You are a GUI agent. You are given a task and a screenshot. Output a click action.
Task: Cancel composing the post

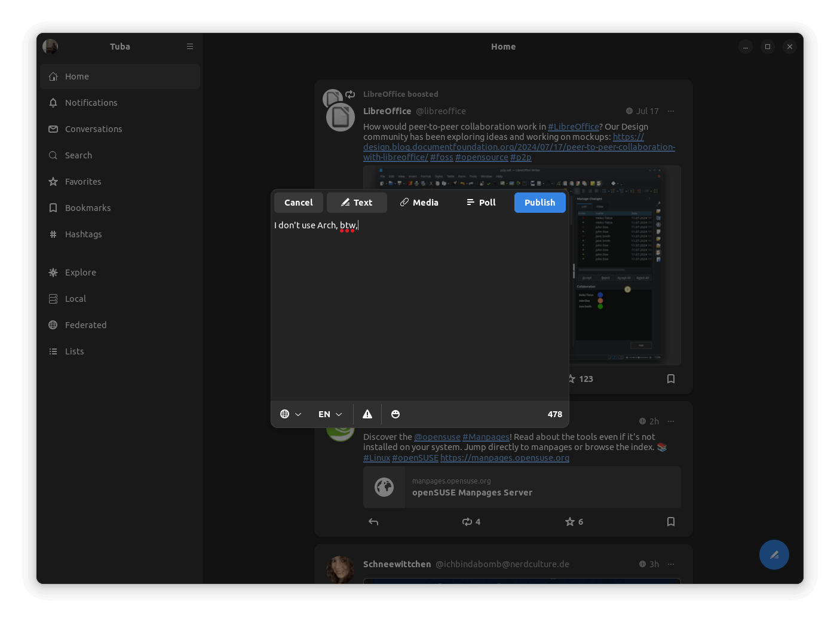(x=298, y=203)
